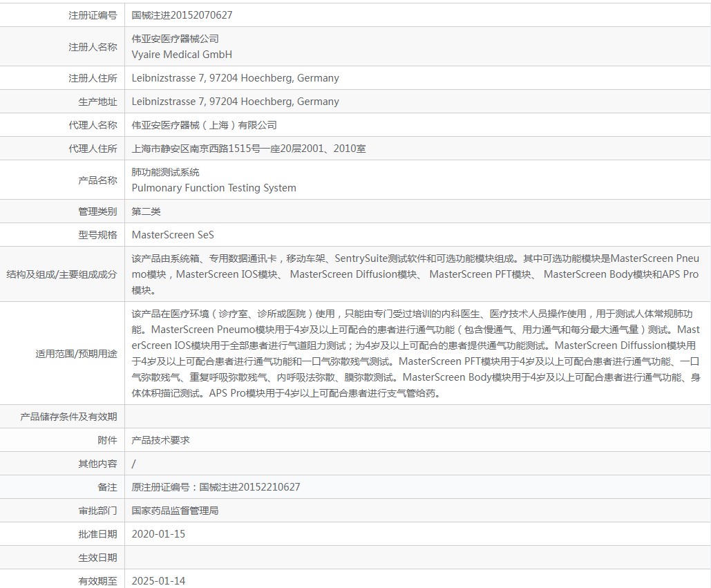Select the 生效日期 label
Screen dimensions: 711x588
(97, 558)
